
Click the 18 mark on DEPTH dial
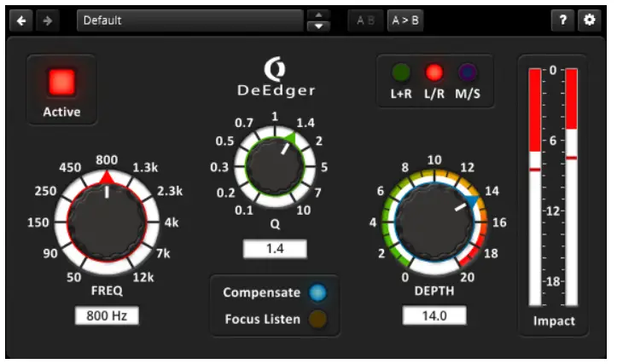pyautogui.click(x=491, y=253)
